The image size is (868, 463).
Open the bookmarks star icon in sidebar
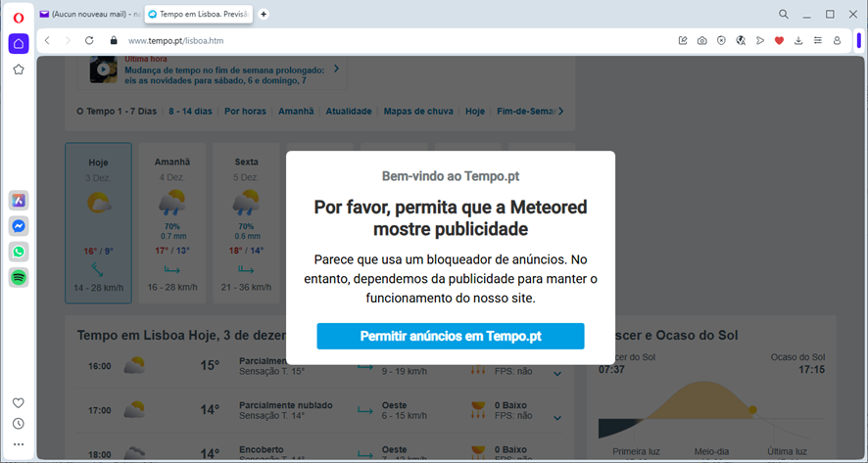pos(19,69)
